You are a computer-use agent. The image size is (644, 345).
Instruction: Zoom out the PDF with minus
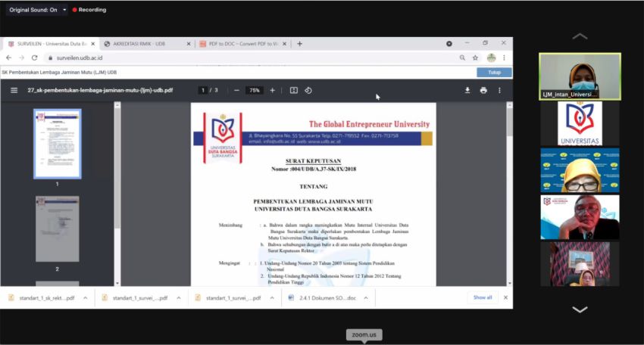(x=236, y=90)
